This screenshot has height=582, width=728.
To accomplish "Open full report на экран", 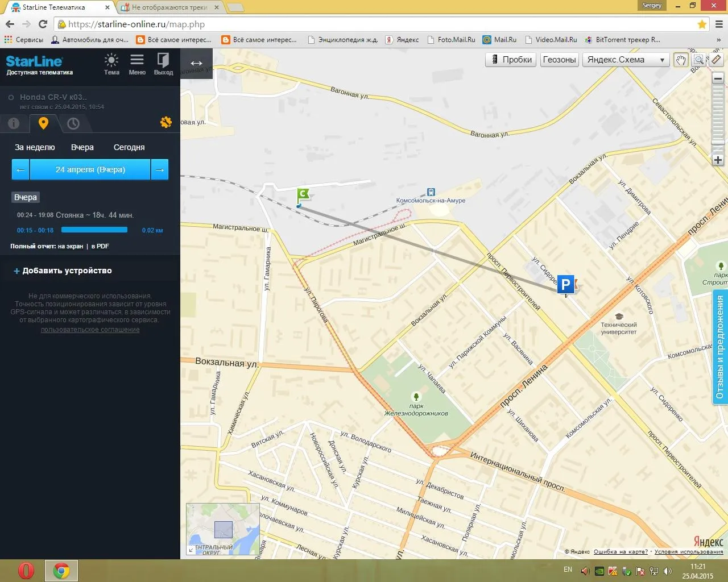I will coord(70,246).
